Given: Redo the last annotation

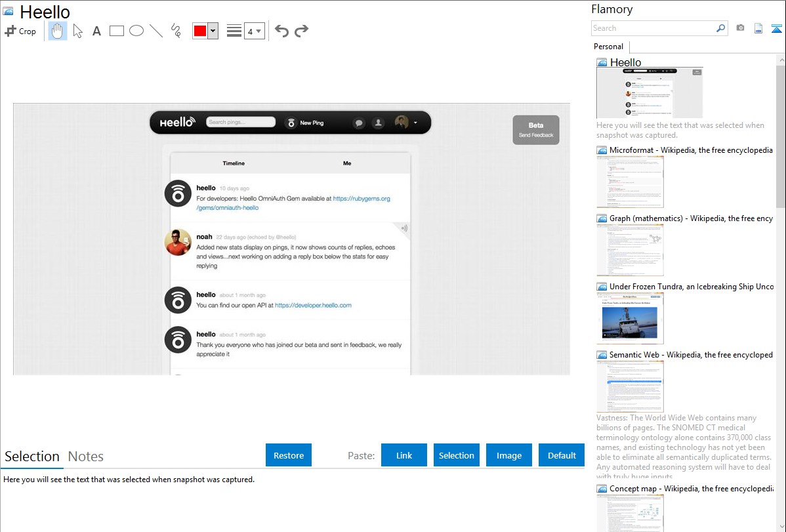Looking at the screenshot, I should pos(301,31).
